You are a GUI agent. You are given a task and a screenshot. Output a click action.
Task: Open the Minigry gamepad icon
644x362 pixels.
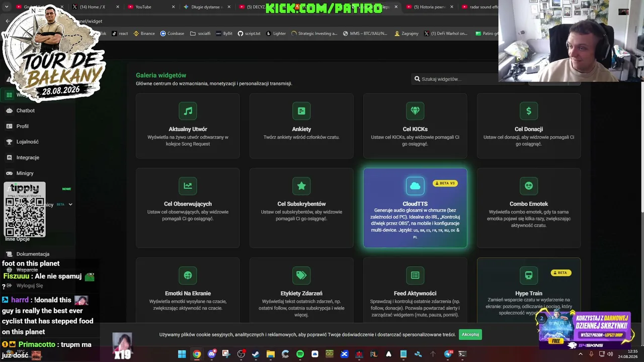tap(9, 173)
